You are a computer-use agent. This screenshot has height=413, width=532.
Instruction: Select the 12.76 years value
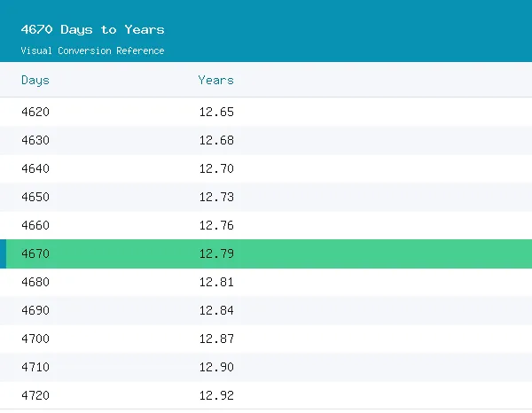216,225
